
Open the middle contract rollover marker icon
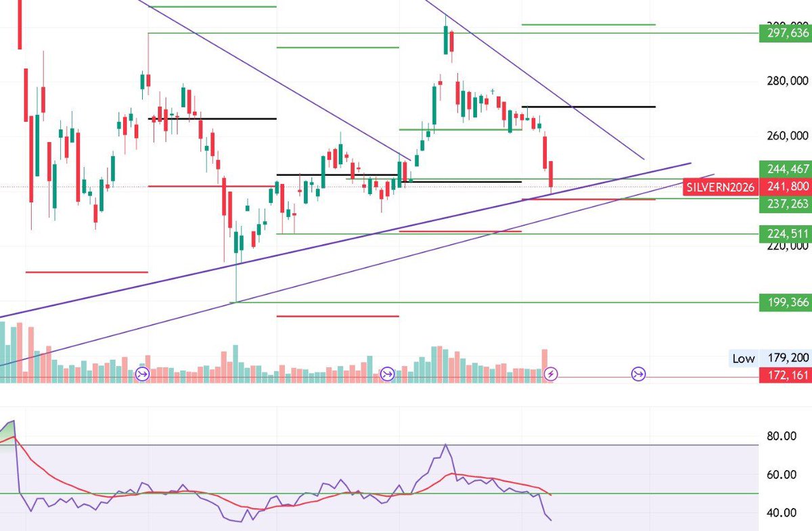pos(387,373)
